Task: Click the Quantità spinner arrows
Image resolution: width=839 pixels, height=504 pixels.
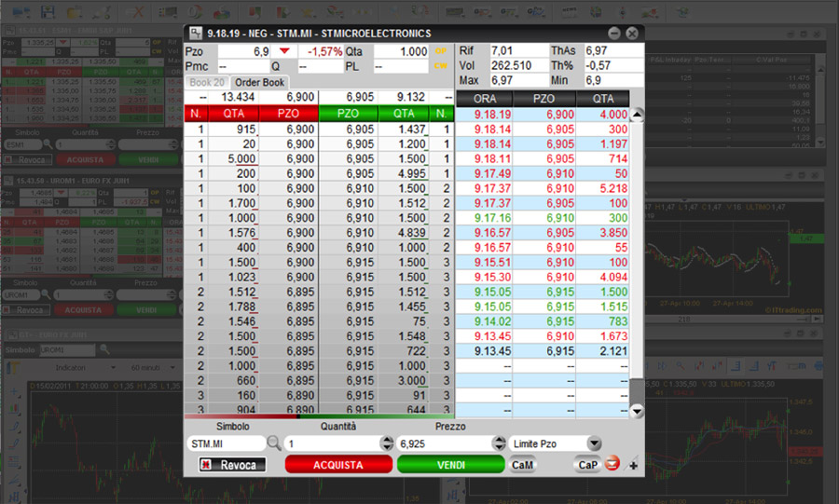Action: click(x=386, y=443)
